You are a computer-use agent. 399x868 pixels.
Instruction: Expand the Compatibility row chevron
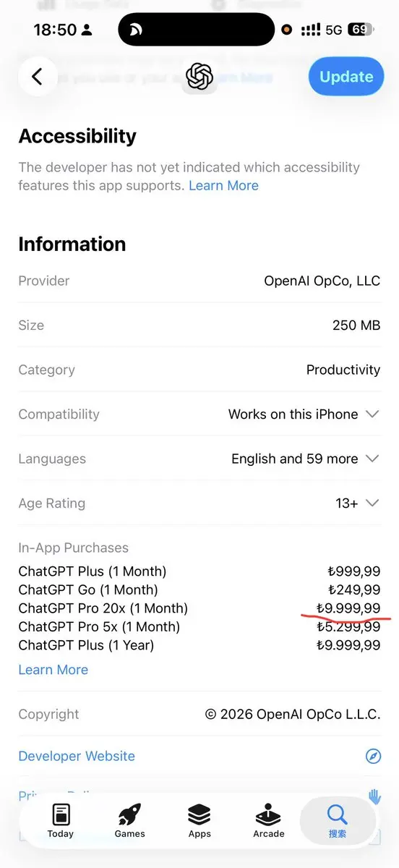coord(372,414)
